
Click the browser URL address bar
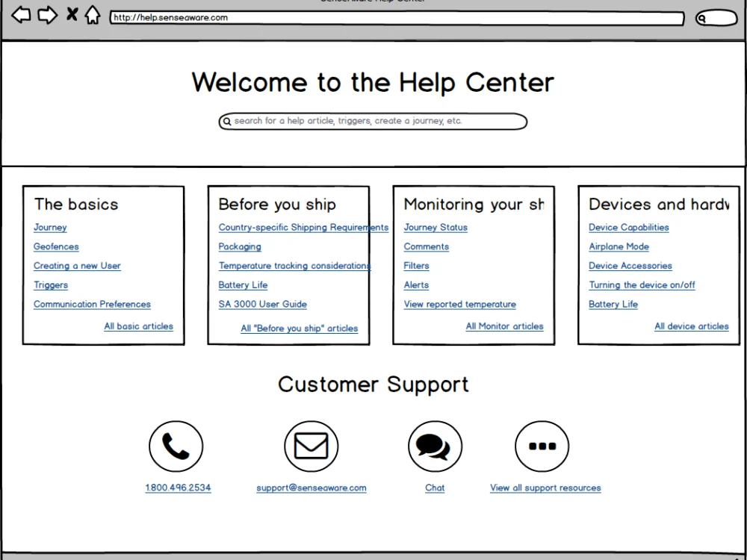(397, 18)
